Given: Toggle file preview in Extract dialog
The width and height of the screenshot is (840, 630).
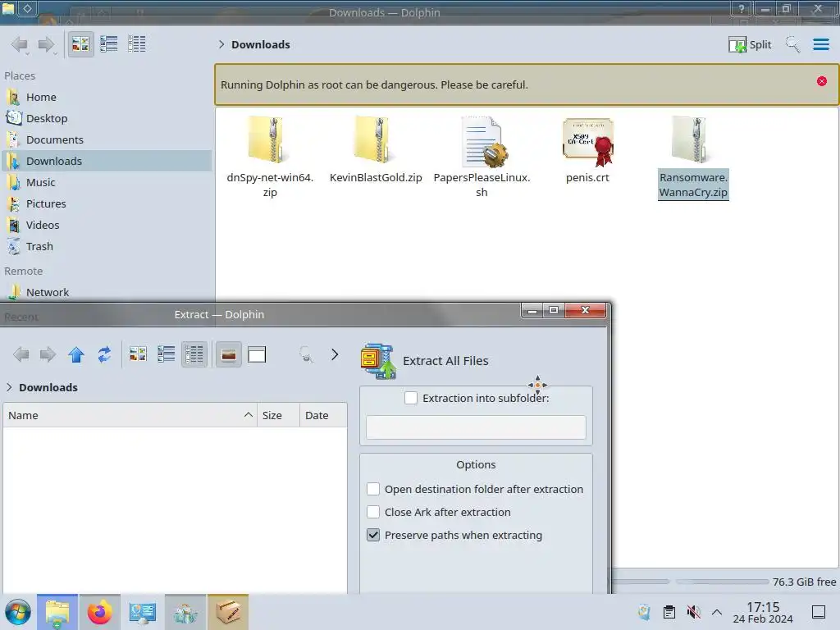Looking at the screenshot, I should coord(228,354).
